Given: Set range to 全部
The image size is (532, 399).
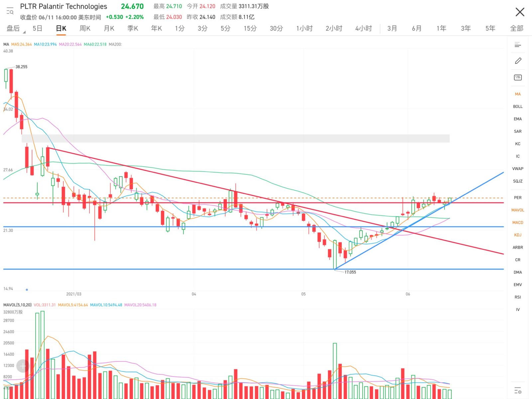Looking at the screenshot, I should (x=517, y=29).
